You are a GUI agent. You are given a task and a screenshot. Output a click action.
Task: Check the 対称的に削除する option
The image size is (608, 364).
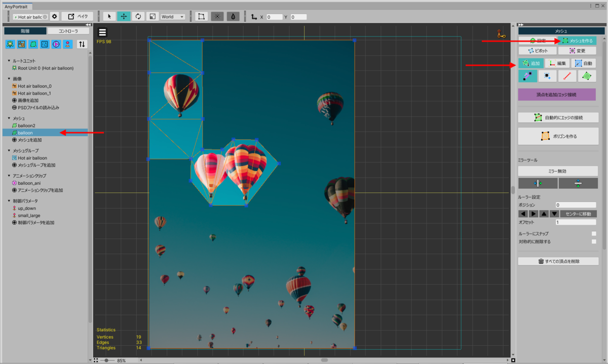[593, 241]
